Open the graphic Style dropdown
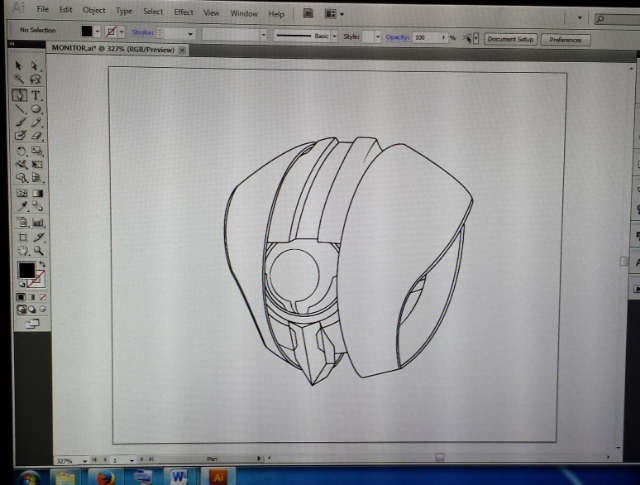 tap(378, 37)
